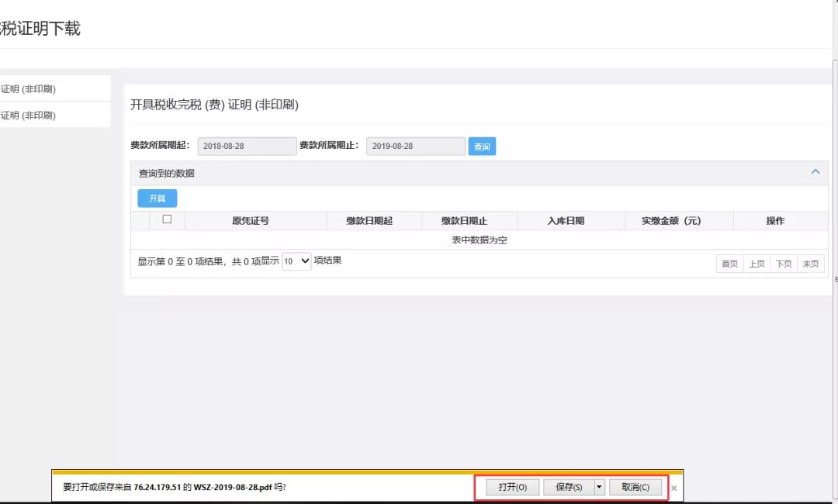Collapse the 查询到的数据 panel chevron
838x504 pixels.
point(815,172)
